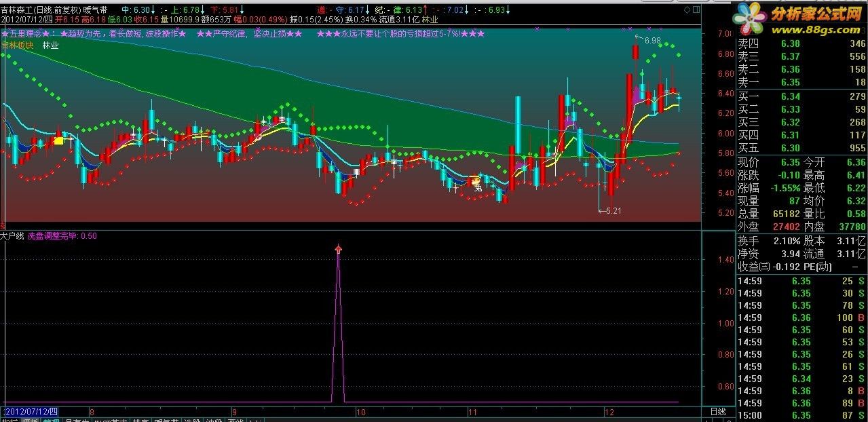Select the 2012/07/12/四 date field

point(31,412)
